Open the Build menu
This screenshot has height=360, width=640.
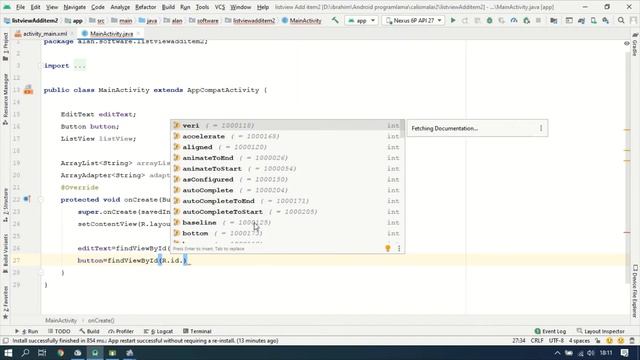click(168, 7)
